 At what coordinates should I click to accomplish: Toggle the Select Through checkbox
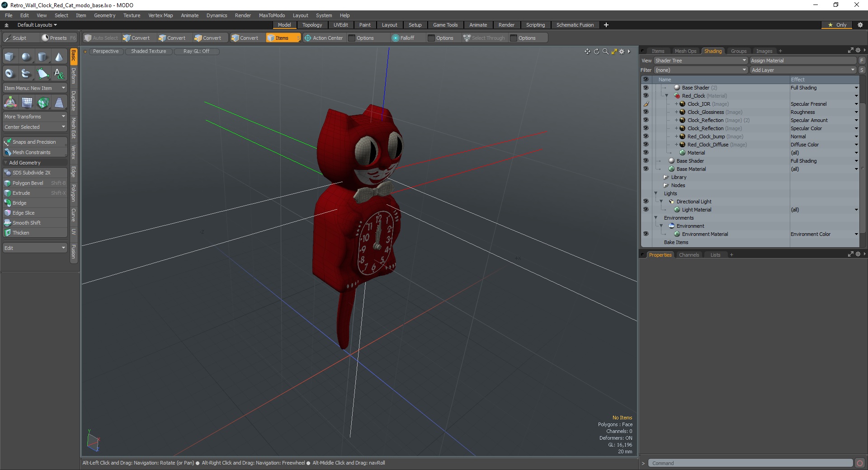click(484, 38)
